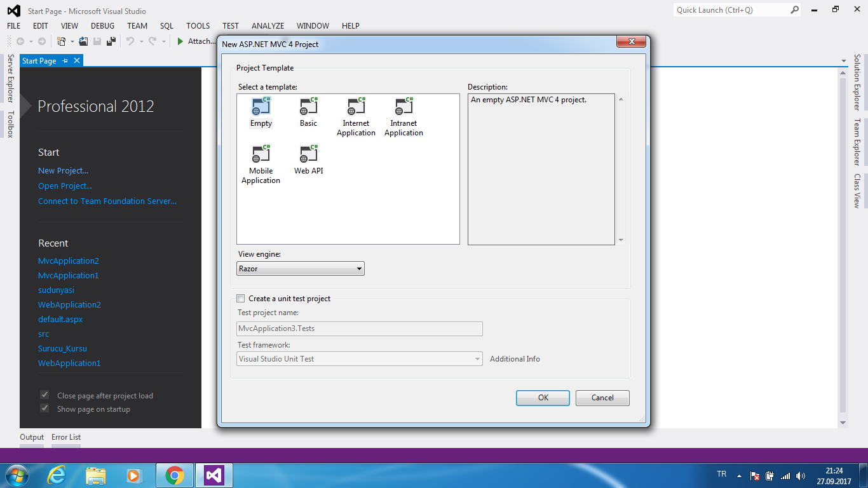Show hidden system tray icons
868x488 pixels.
739,475
